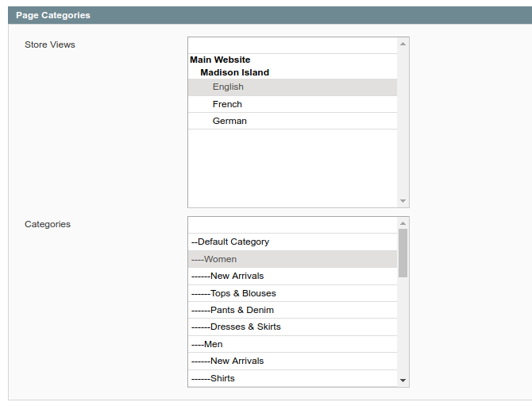This screenshot has width=532, height=406.
Task: Select New Arrivals under Women
Action: click(227, 276)
